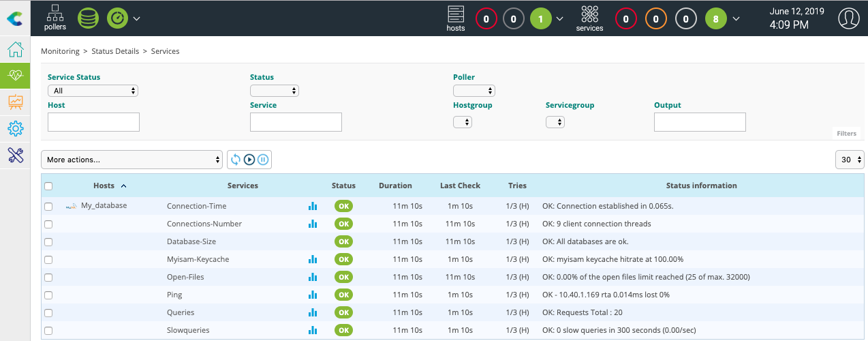Click the Slowqueries service link

[x=188, y=330]
